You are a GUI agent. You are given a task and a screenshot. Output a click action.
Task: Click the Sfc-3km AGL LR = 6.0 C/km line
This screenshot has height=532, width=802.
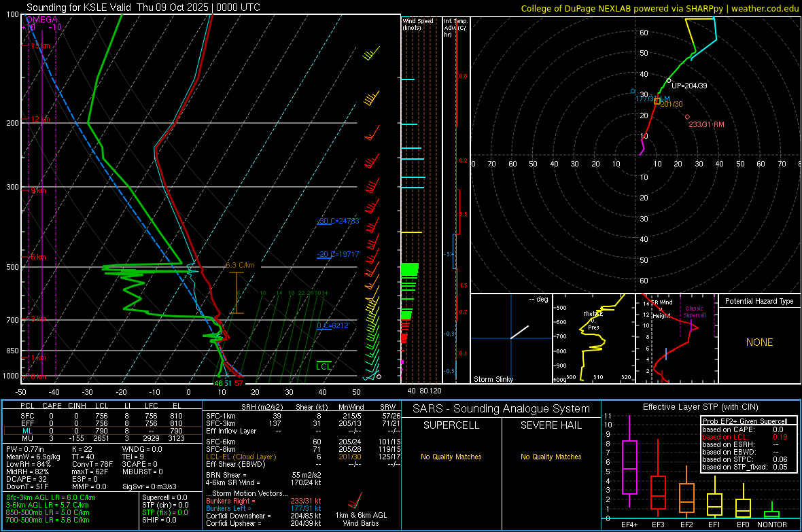[x=51, y=497]
